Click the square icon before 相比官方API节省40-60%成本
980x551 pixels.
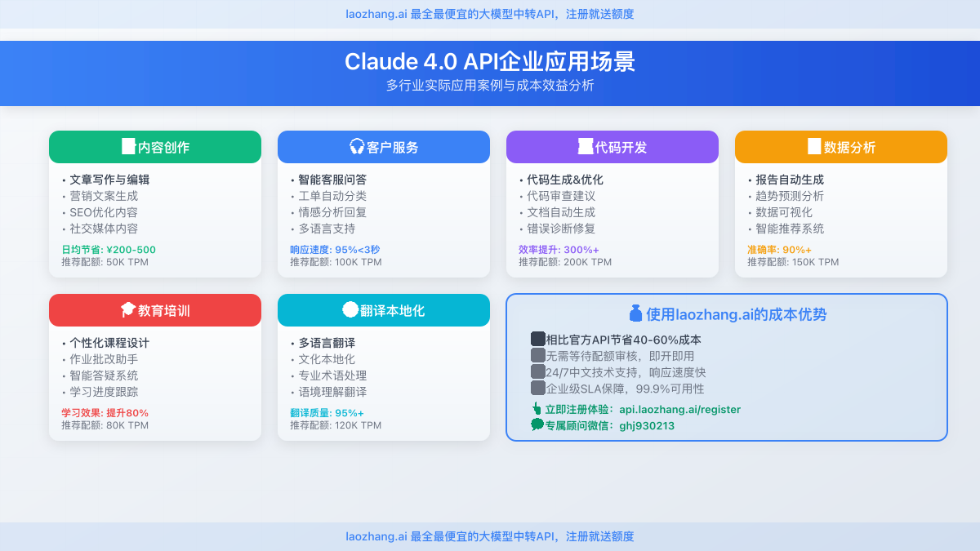tap(537, 339)
